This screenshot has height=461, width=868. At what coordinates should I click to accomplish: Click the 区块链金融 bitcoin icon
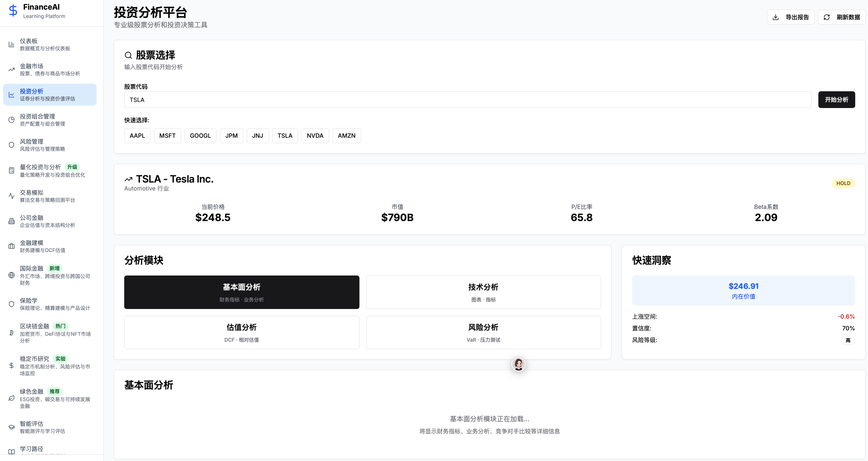[x=12, y=333]
